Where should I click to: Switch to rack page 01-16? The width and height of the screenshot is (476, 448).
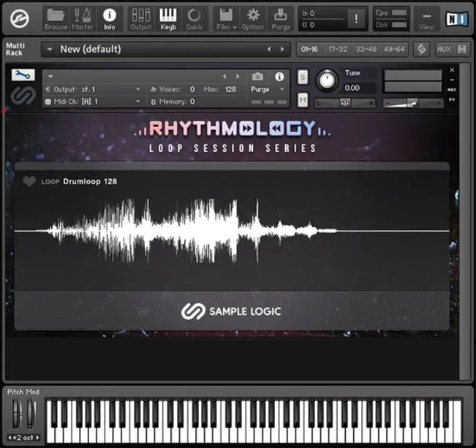(309, 49)
